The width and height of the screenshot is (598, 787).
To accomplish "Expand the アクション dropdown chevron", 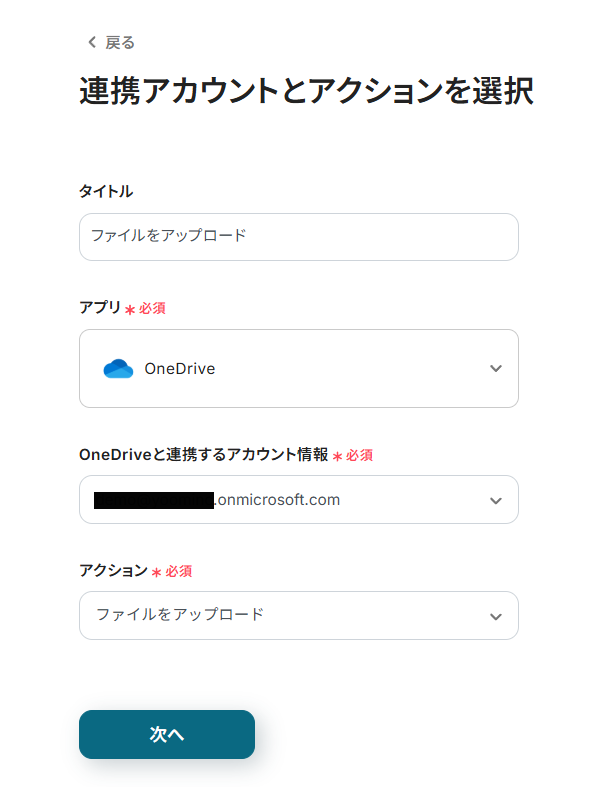I will [x=496, y=616].
